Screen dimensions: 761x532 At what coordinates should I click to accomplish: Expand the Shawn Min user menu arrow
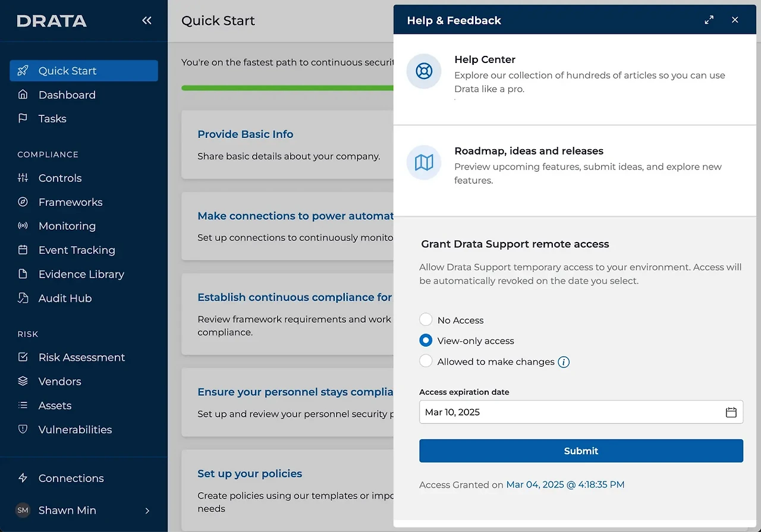click(147, 511)
